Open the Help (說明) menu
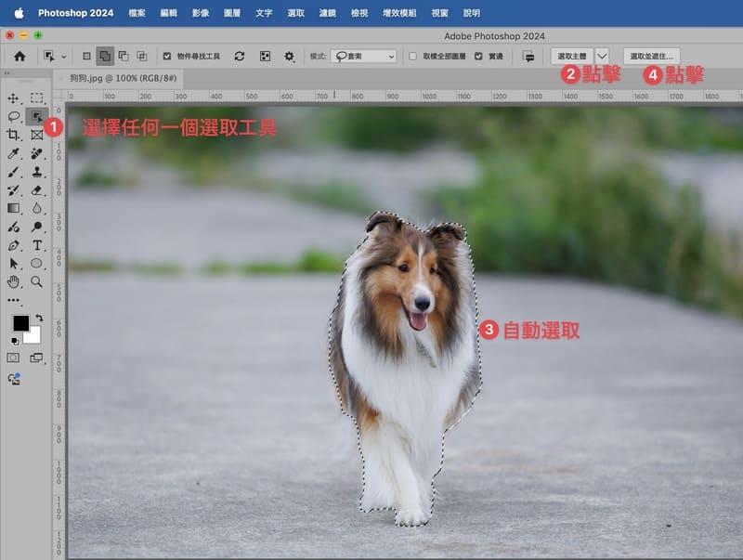This screenshot has height=560, width=743. (472, 13)
